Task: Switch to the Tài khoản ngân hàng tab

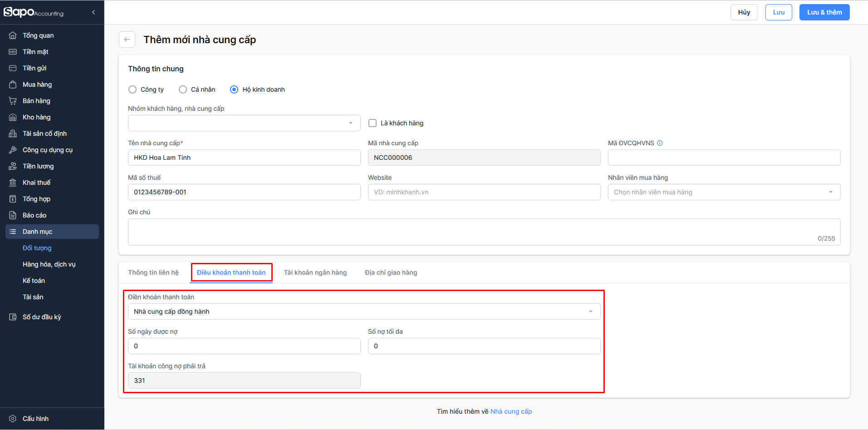Action: tap(315, 272)
